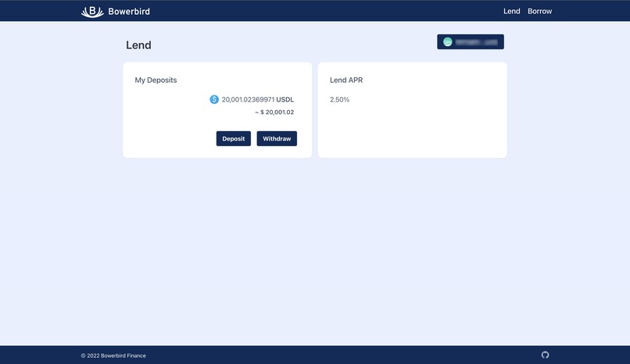Select the 20,001.02369971 USDL balance text
Screen dimensions: 630x364
click(x=257, y=99)
